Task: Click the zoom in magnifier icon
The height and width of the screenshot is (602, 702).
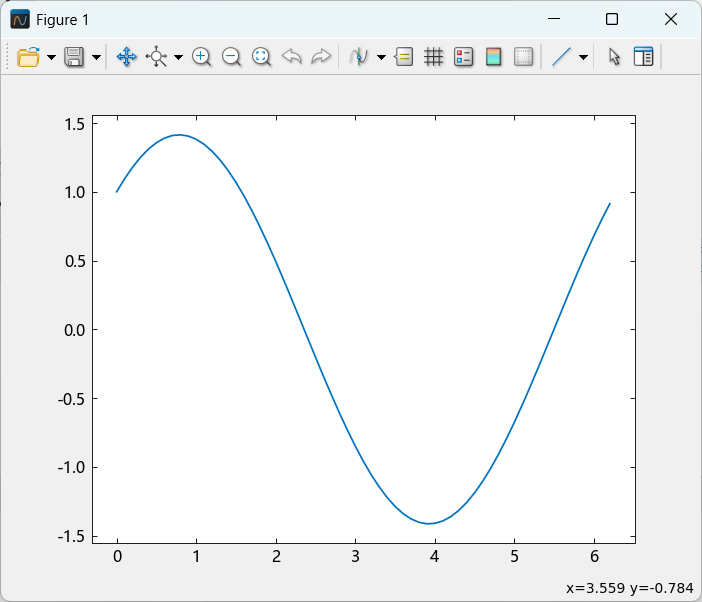Action: 201,57
